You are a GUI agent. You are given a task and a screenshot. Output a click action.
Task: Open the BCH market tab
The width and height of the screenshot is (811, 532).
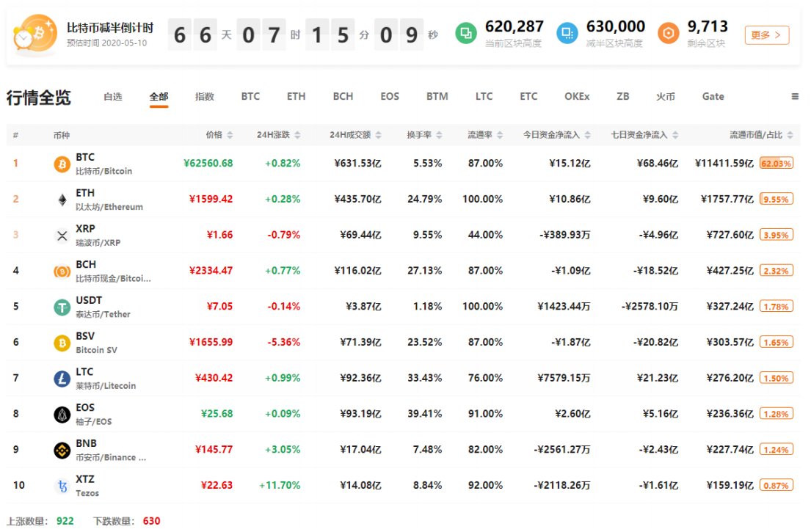[343, 97]
